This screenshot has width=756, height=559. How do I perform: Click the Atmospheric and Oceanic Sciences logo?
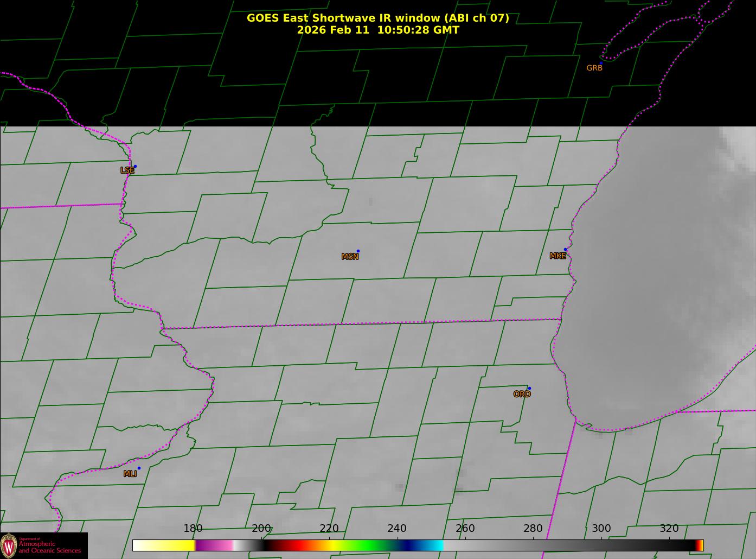click(x=43, y=545)
